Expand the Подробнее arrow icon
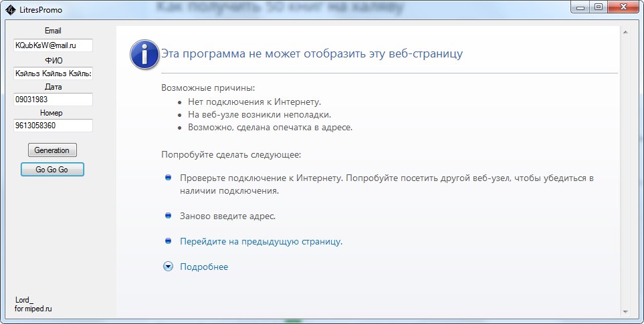The width and height of the screenshot is (644, 324). pos(168,267)
